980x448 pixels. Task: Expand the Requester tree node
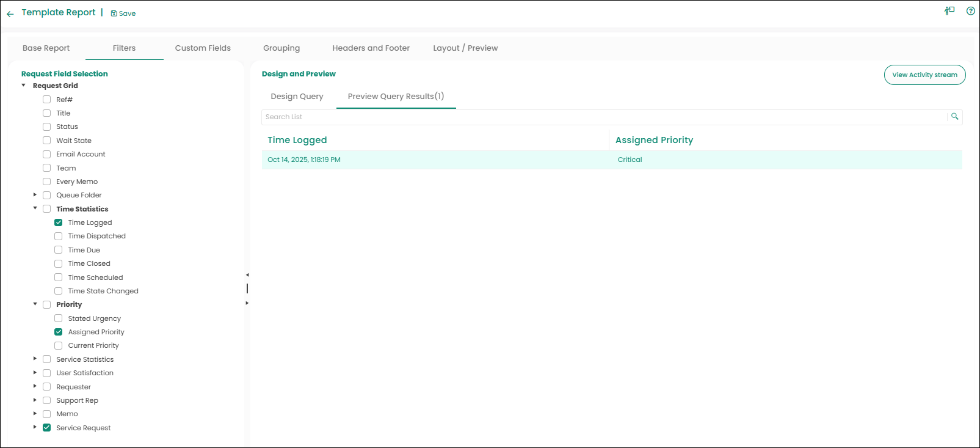(x=35, y=386)
